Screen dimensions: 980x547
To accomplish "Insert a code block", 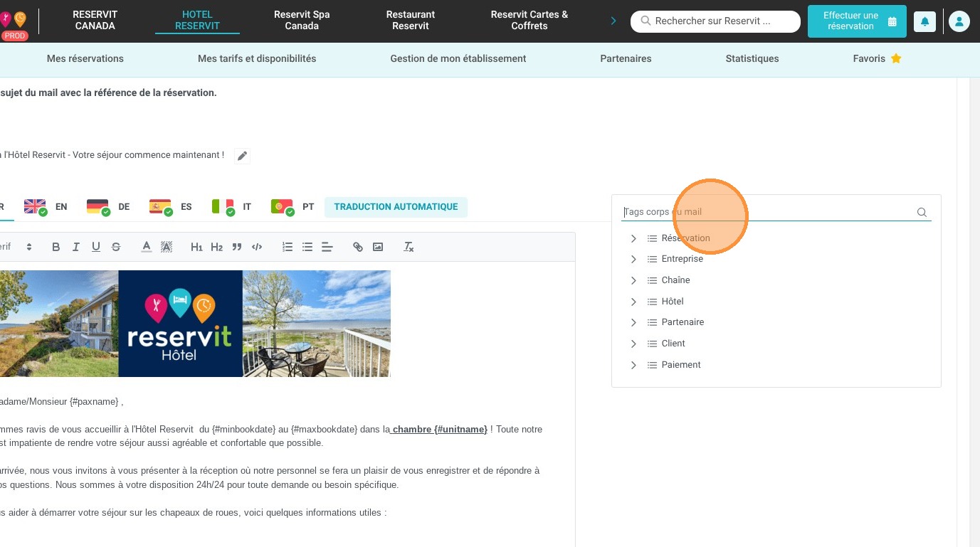I will click(x=257, y=247).
